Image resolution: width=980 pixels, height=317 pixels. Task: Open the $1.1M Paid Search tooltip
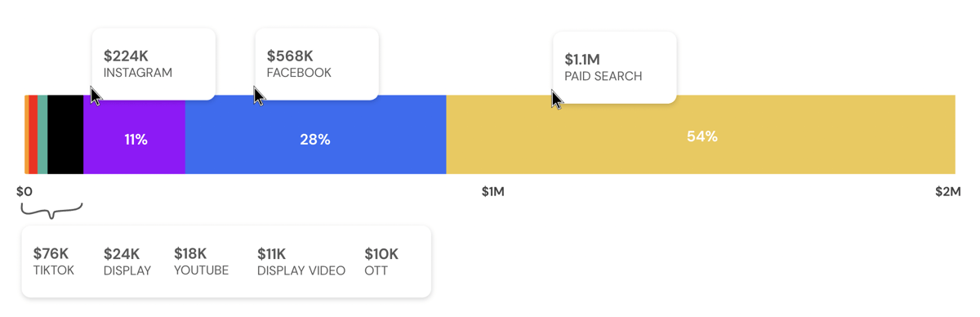(x=615, y=67)
